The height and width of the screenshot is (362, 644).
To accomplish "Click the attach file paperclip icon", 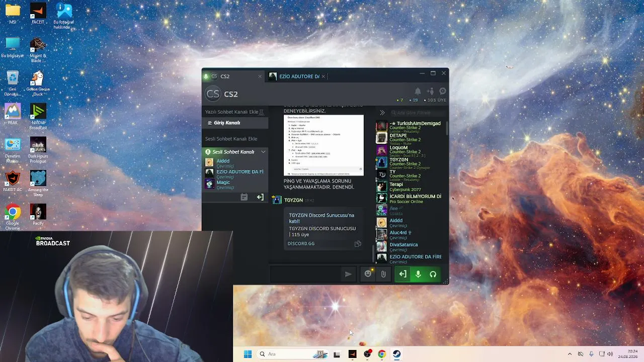I will tap(383, 274).
